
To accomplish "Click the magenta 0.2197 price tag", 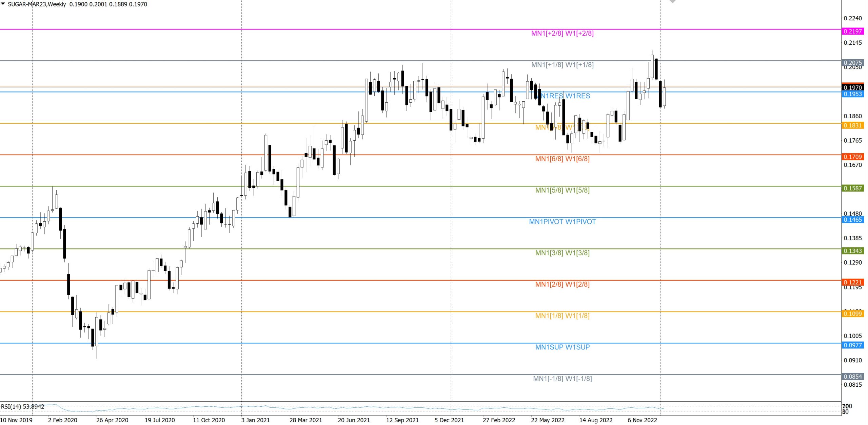I will point(852,31).
